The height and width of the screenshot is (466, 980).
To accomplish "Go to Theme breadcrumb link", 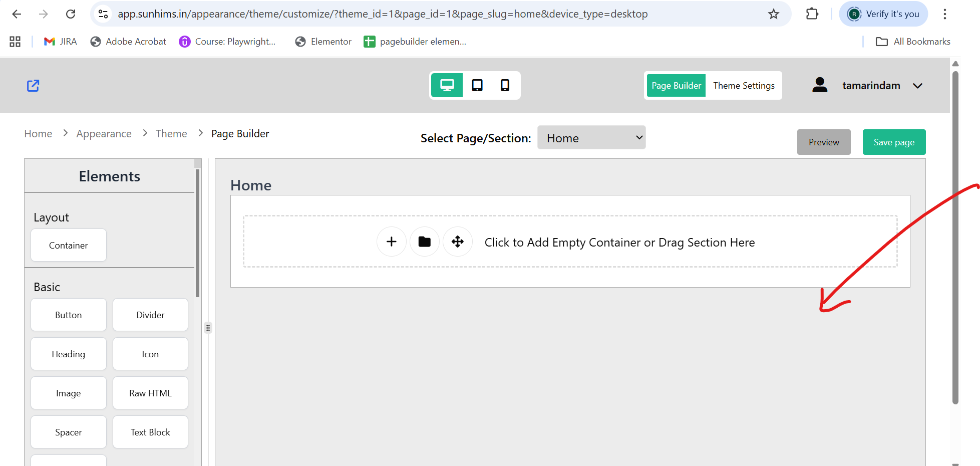I will [x=171, y=134].
